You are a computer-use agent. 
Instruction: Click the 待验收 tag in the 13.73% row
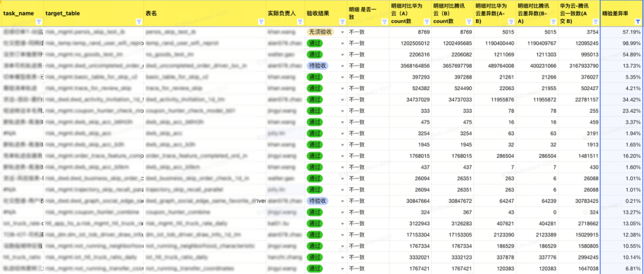(317, 66)
